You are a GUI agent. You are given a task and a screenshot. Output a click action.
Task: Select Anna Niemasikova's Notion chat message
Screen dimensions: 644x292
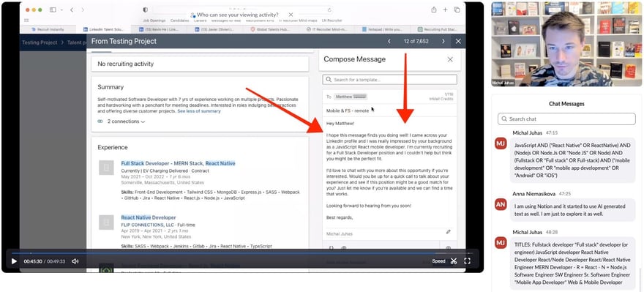[x=572, y=210]
